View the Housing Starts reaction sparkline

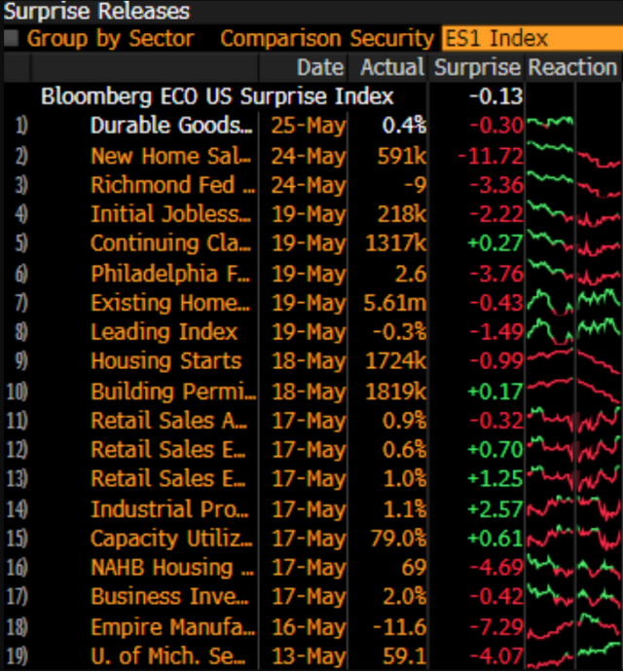(573, 361)
